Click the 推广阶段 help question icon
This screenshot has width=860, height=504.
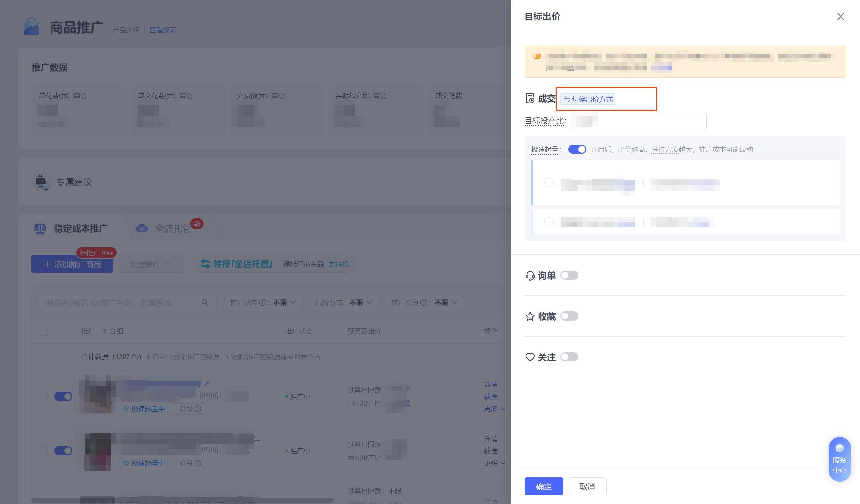(423, 302)
